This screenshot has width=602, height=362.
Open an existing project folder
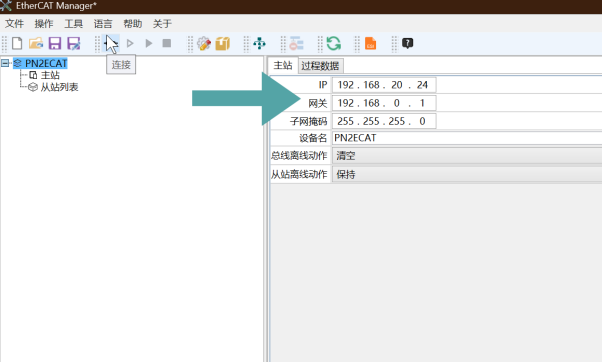point(36,43)
